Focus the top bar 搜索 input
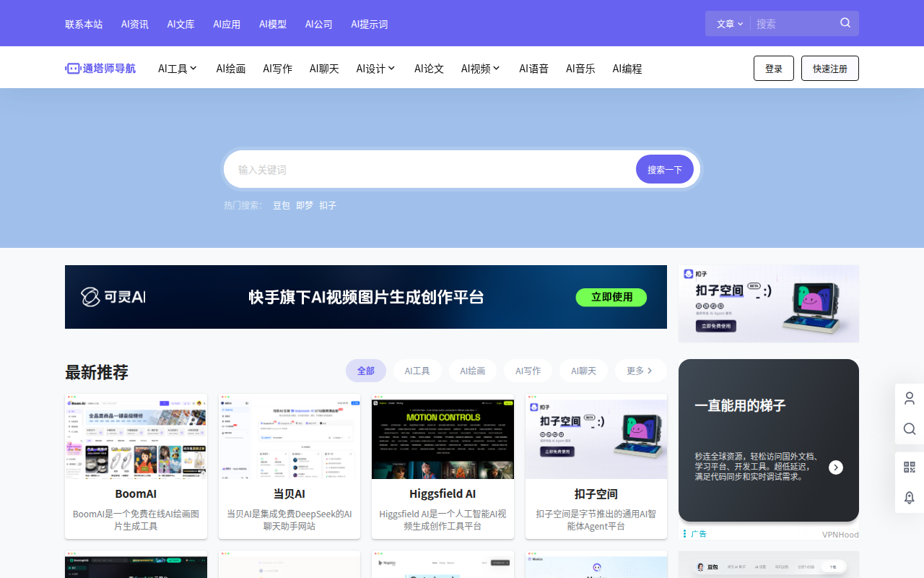 click(x=794, y=24)
